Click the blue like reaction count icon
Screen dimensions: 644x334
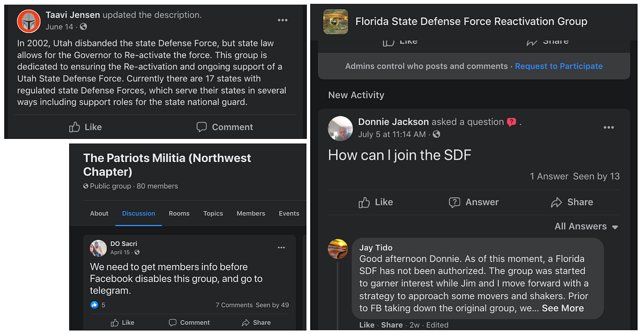click(x=94, y=305)
